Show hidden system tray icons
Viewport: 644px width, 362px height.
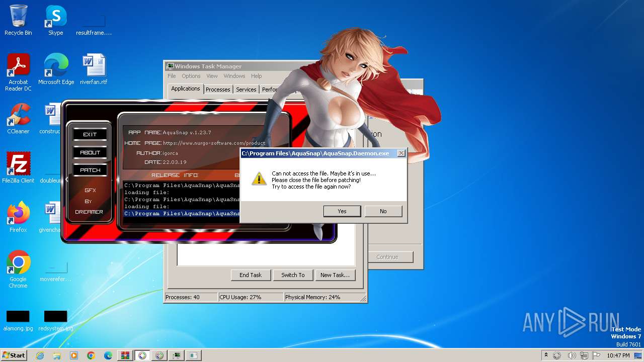[x=546, y=355]
